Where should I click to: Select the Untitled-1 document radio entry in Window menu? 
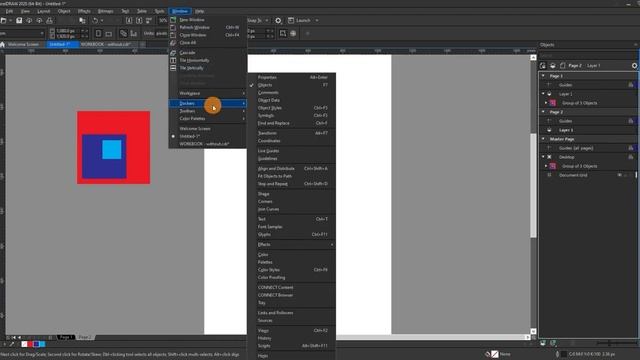pyautogui.click(x=207, y=136)
